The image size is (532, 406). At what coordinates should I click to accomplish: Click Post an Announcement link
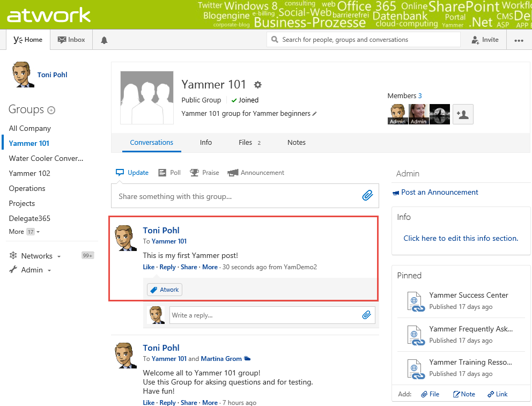[439, 192]
